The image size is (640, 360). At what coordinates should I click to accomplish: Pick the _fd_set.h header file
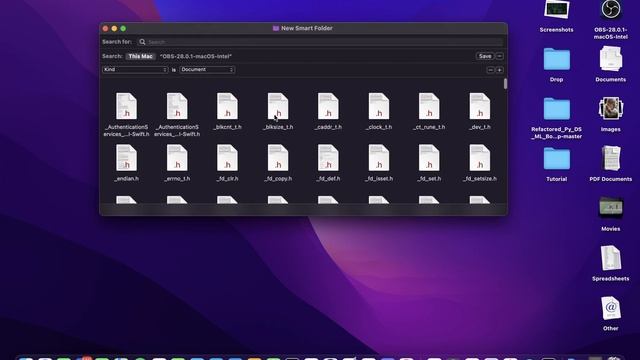[x=429, y=158]
